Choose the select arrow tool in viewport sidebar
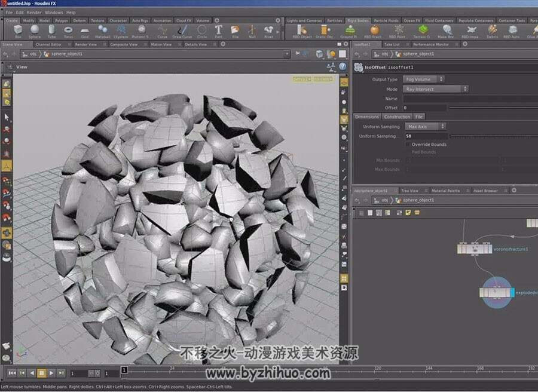538x392 pixels. (x=7, y=117)
